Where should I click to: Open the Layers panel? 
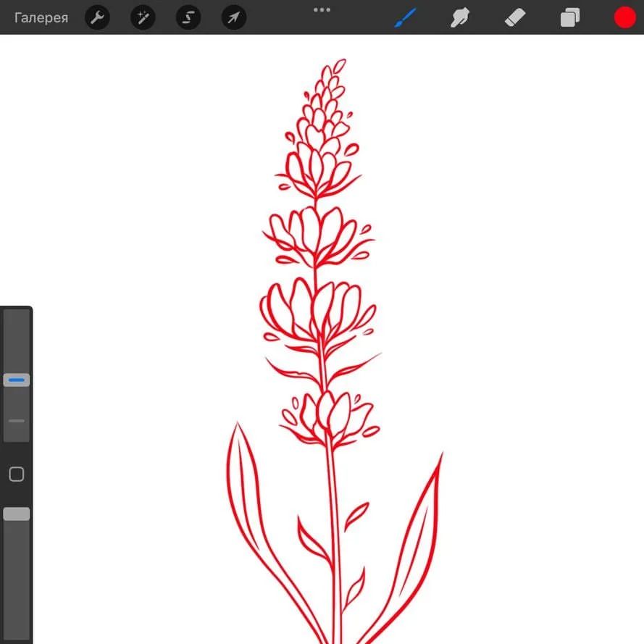[570, 17]
